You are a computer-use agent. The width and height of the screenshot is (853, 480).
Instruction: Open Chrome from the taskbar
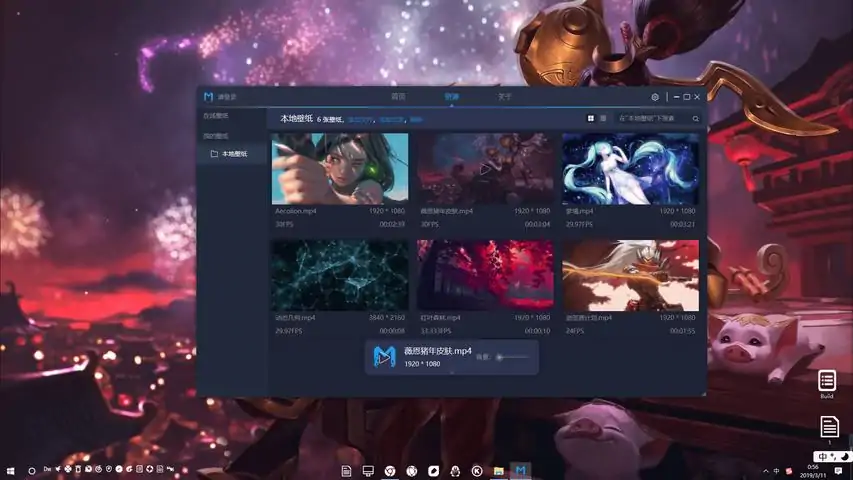390,471
